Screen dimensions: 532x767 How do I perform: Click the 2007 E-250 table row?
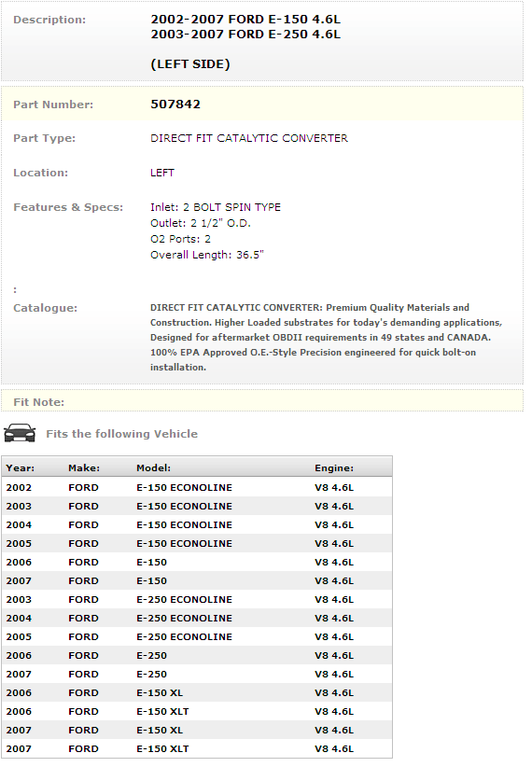197,674
